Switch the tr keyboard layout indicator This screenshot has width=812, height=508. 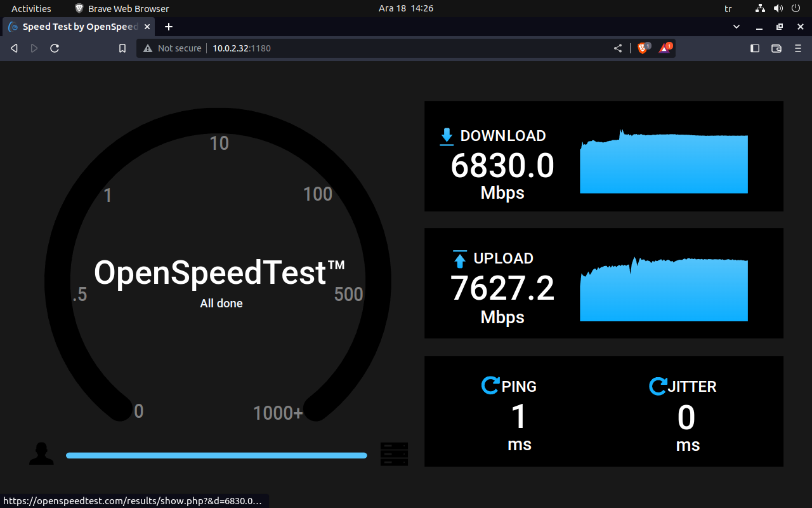tap(728, 9)
